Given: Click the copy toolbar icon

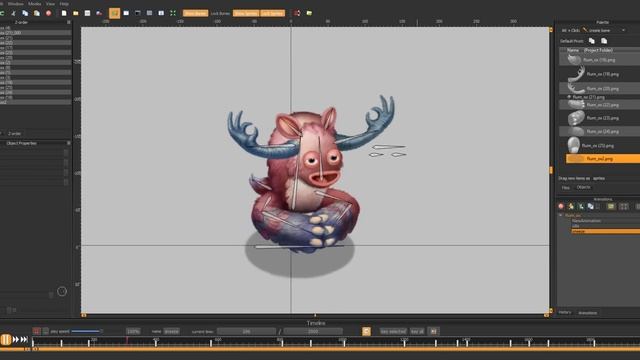Looking at the screenshot, I should click(x=25, y=13).
